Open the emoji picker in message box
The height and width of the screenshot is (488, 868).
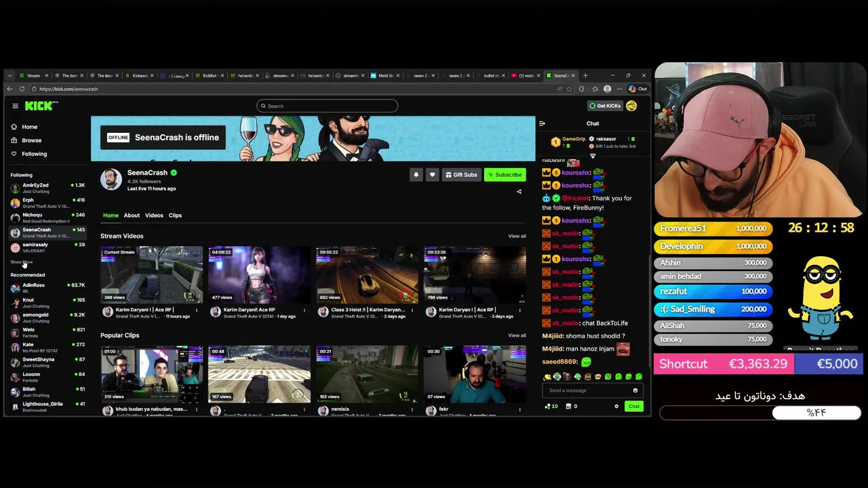635,390
